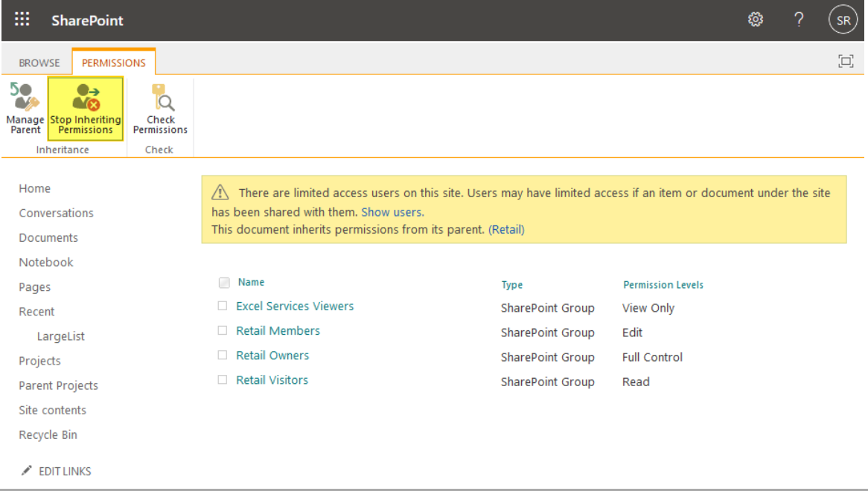Navigate to Site contents
The width and height of the screenshot is (868, 491).
pos(52,410)
